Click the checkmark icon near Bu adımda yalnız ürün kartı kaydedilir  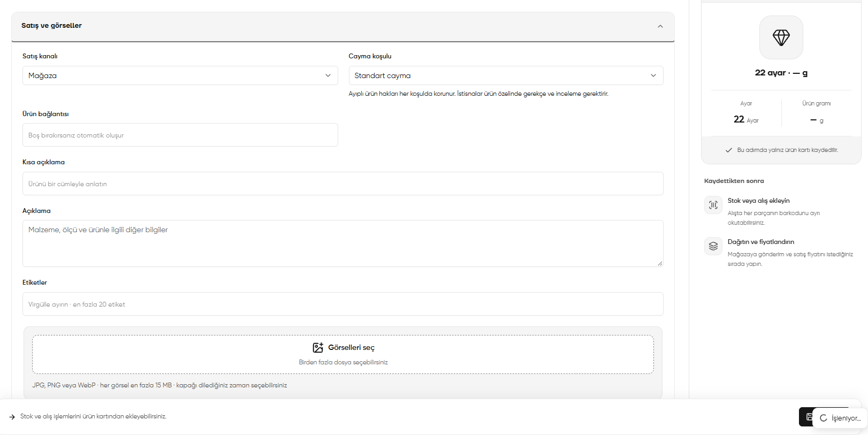pos(728,150)
